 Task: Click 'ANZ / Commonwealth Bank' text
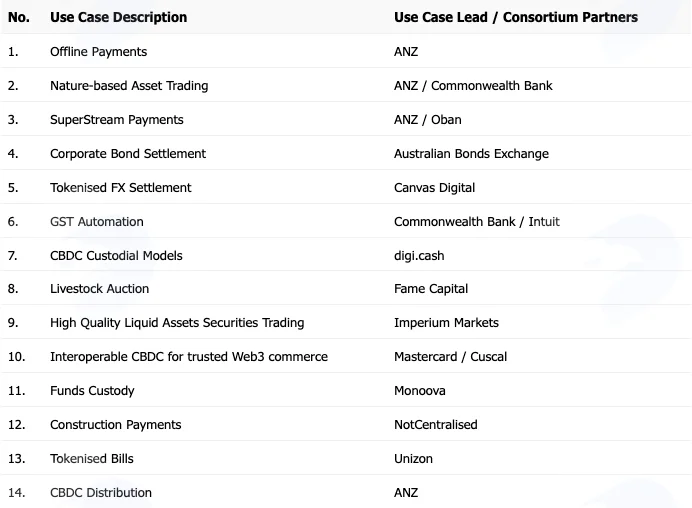click(473, 86)
